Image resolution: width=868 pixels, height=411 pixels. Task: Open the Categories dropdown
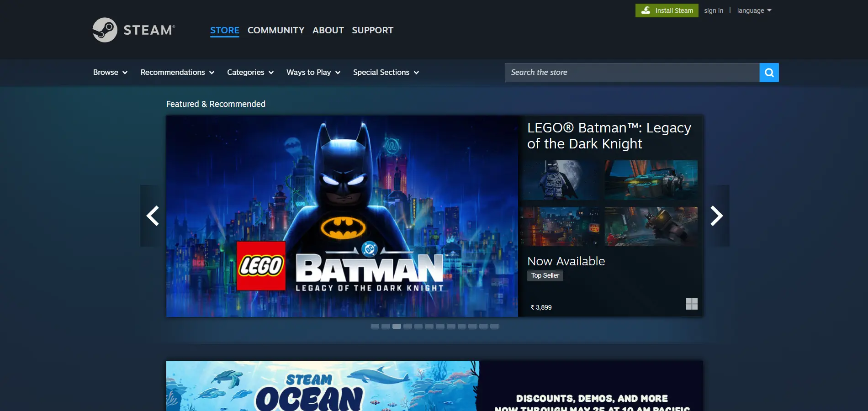pyautogui.click(x=250, y=72)
